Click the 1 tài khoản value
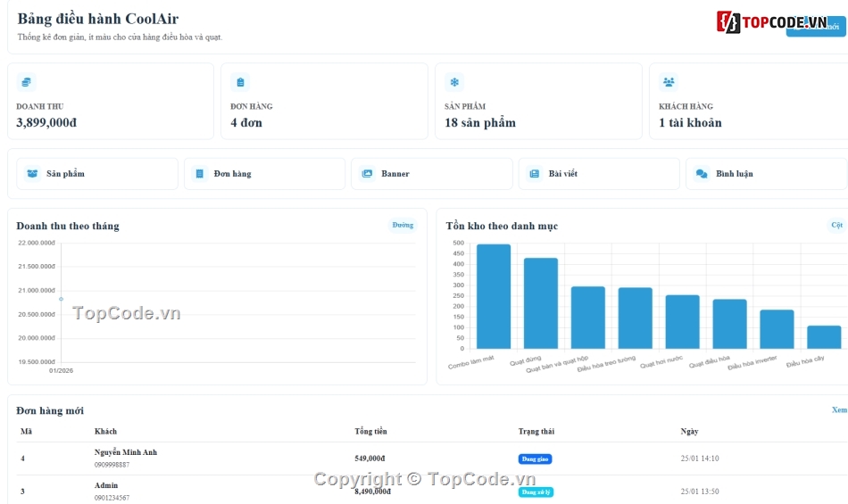 pos(690,122)
